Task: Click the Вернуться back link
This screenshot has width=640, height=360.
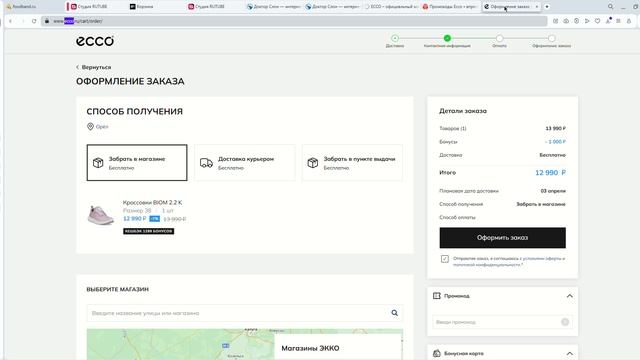Action: (93, 67)
